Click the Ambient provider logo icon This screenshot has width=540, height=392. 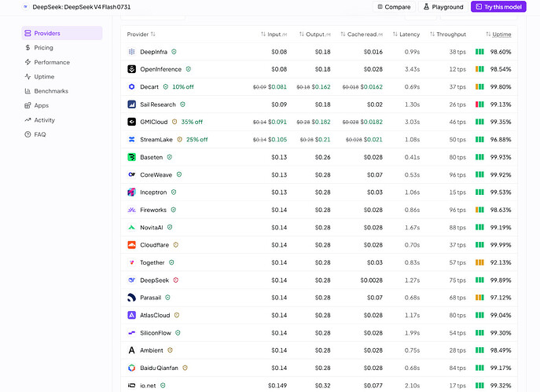tap(131, 350)
